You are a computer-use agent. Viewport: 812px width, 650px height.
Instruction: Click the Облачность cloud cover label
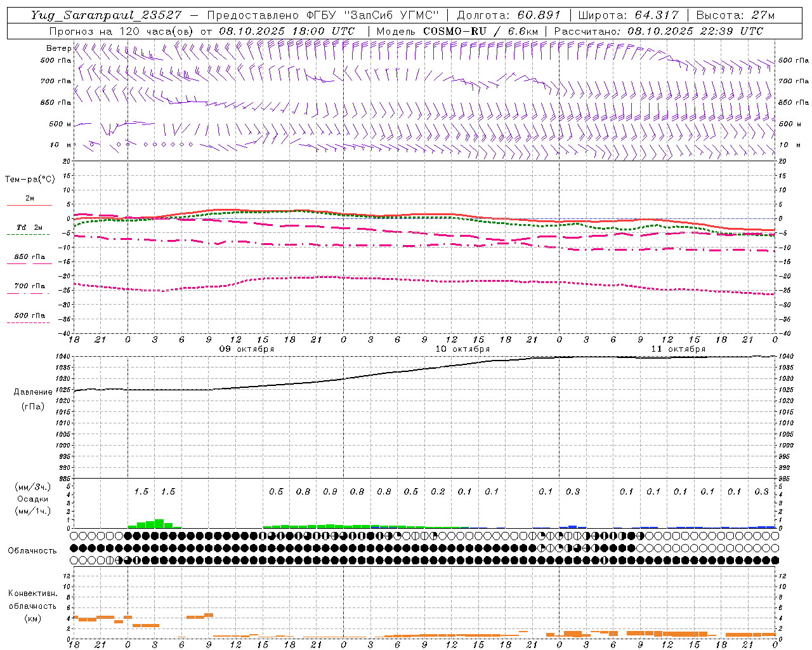(x=32, y=550)
